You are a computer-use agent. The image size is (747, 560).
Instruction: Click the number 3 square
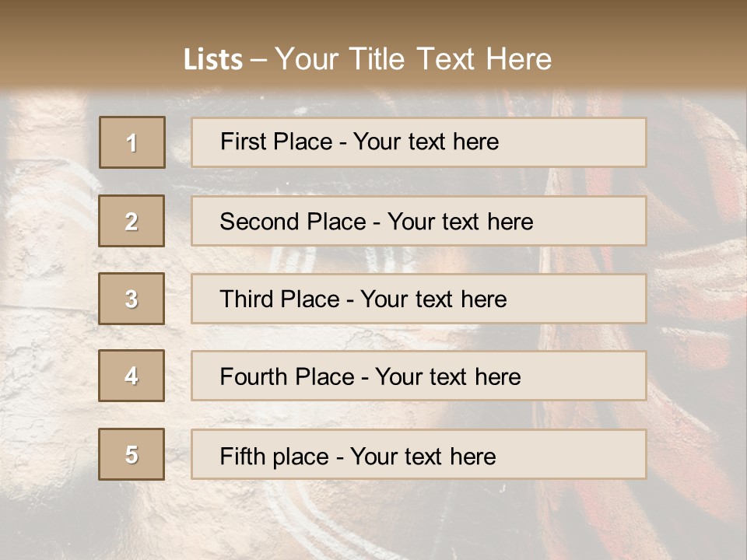(x=132, y=299)
